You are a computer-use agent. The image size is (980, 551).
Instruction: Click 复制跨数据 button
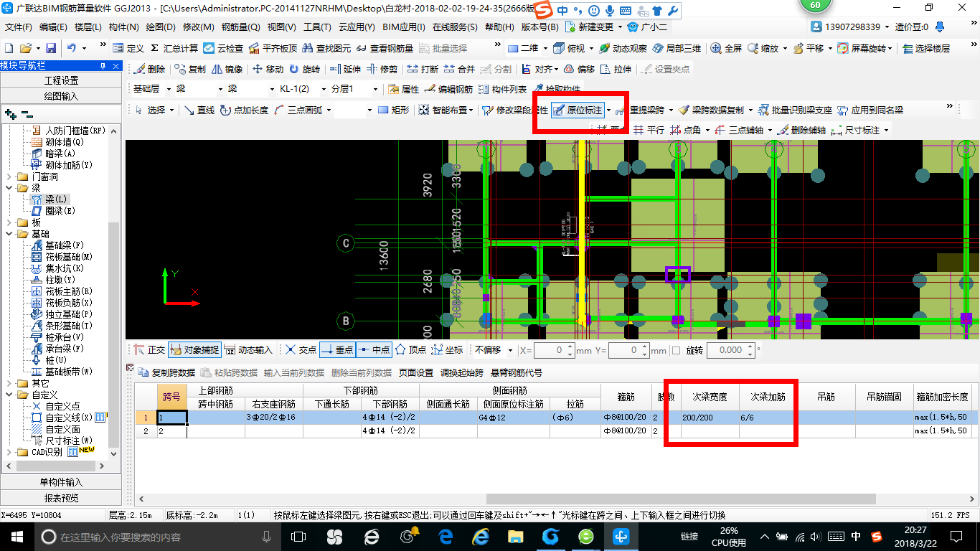(166, 373)
